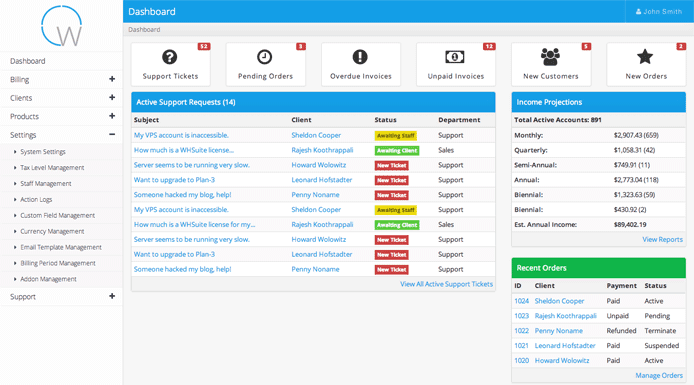Open the Pending Orders clock icon
This screenshot has width=694, height=385.
click(265, 57)
